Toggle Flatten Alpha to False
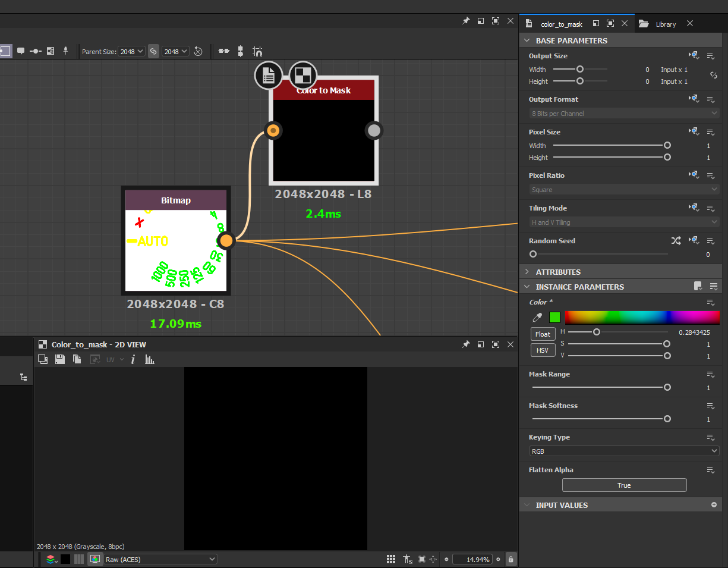728x568 pixels. pyautogui.click(x=624, y=485)
